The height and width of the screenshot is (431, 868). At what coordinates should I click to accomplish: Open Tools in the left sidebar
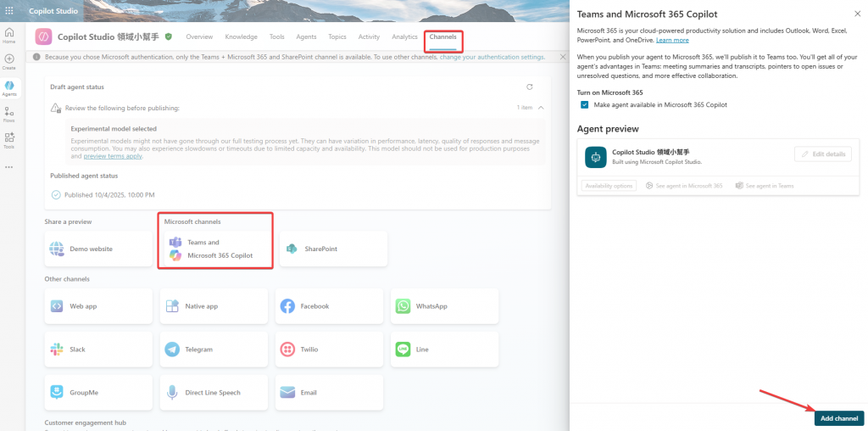click(x=9, y=141)
